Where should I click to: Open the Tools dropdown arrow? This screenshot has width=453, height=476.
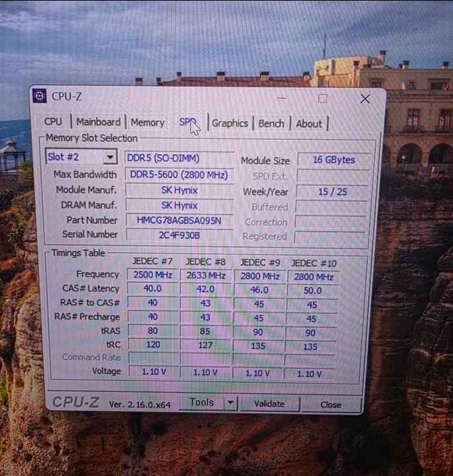(230, 403)
